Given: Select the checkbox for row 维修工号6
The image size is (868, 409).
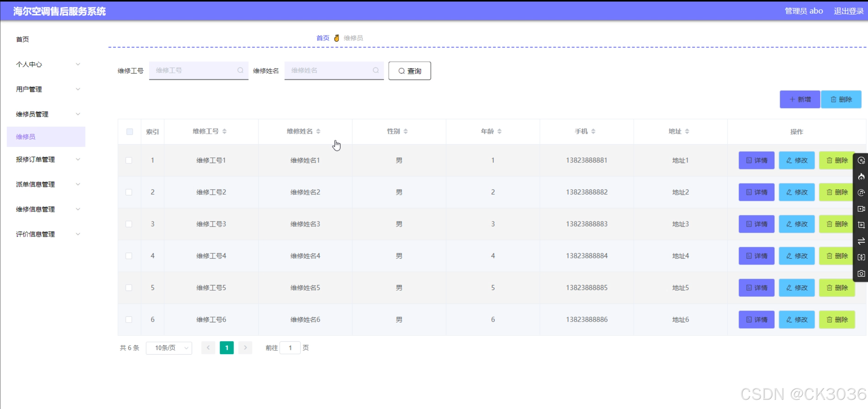Looking at the screenshot, I should point(129,320).
